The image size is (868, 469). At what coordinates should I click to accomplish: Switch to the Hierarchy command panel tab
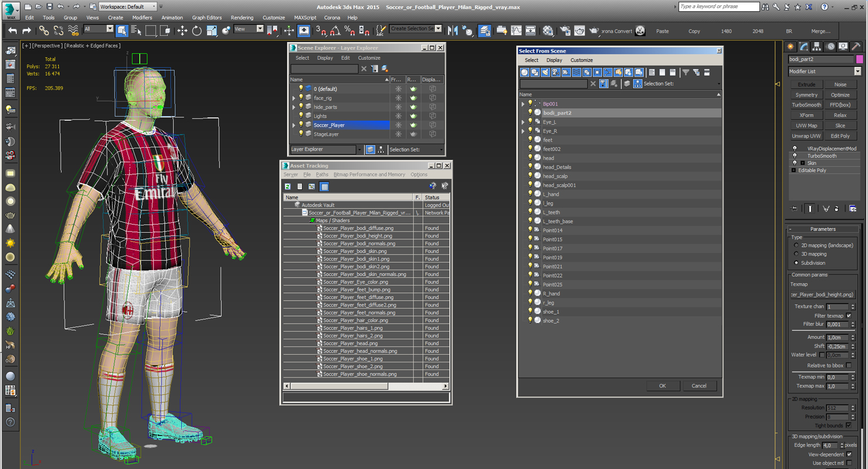(817, 46)
